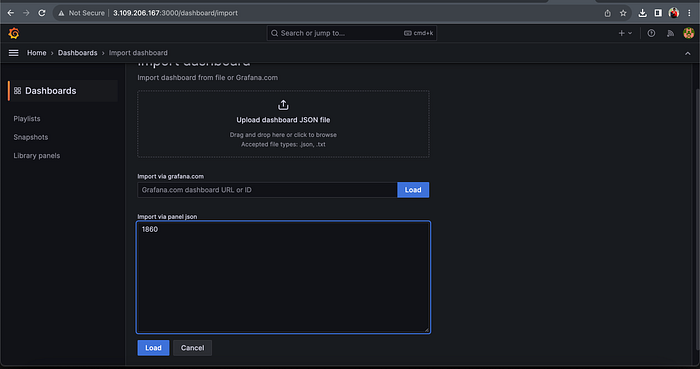Click the Grafana logo icon
Image resolution: width=700 pixels, height=369 pixels.
pos(14,33)
